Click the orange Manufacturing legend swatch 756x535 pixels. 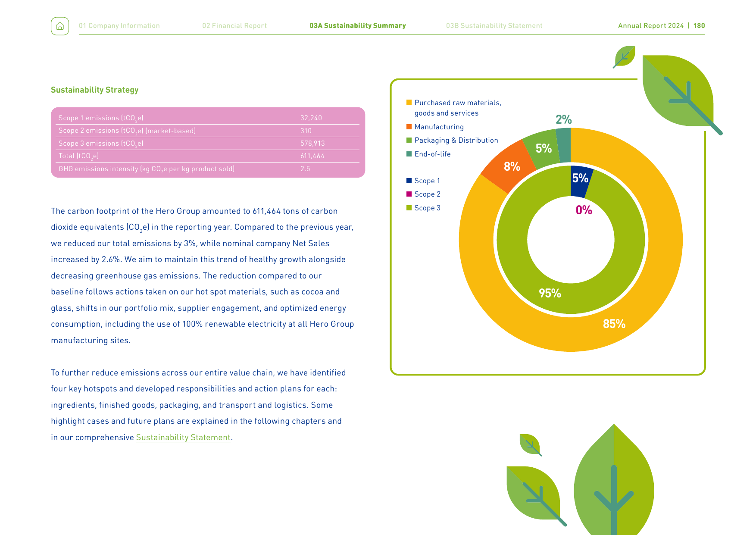(x=409, y=127)
